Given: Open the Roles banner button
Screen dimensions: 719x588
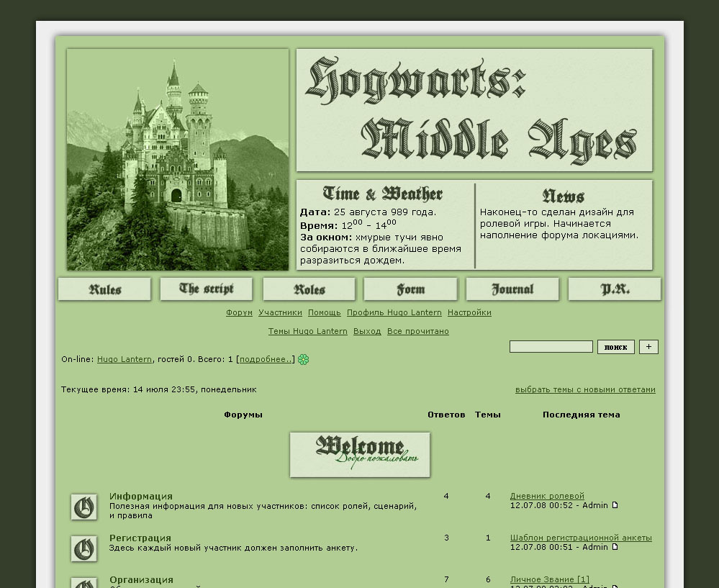Looking at the screenshot, I should [x=309, y=289].
